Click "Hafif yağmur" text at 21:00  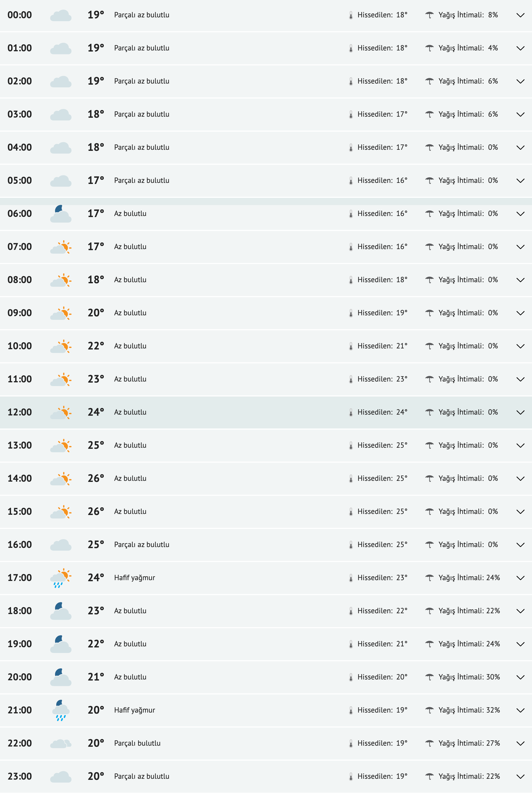[x=134, y=710]
